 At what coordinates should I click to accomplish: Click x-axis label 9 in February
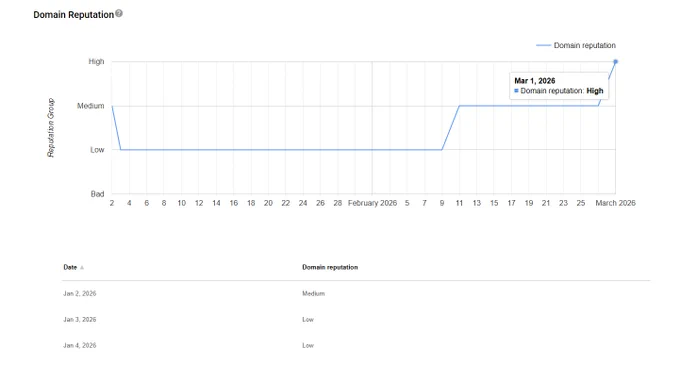click(442, 203)
